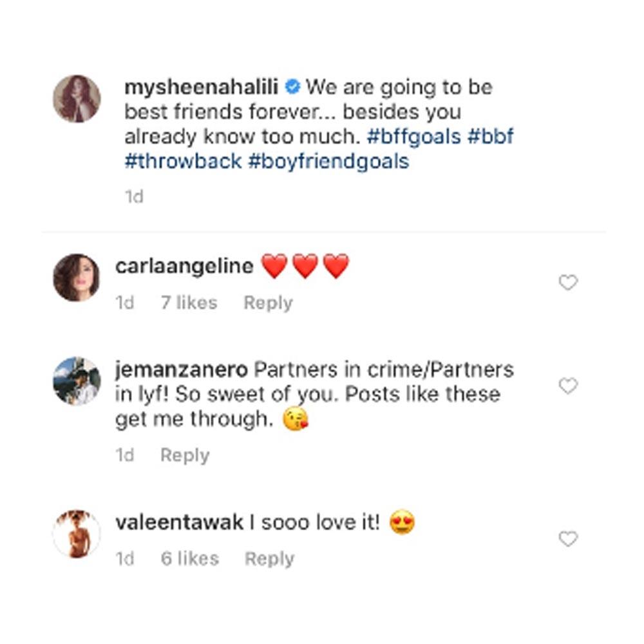This screenshot has height=644, width=644.
Task: Reply to carlaangeline's comment
Action: point(268,303)
